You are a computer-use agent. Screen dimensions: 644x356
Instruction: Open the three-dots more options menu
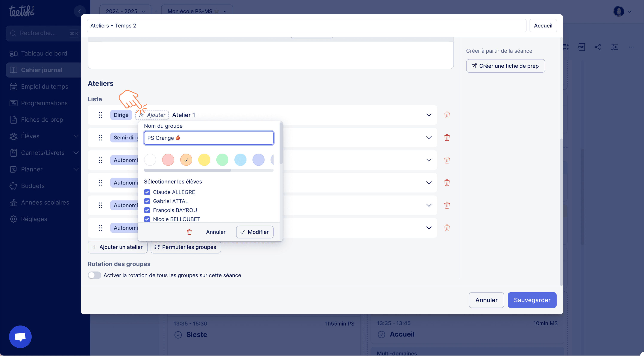[x=631, y=47]
